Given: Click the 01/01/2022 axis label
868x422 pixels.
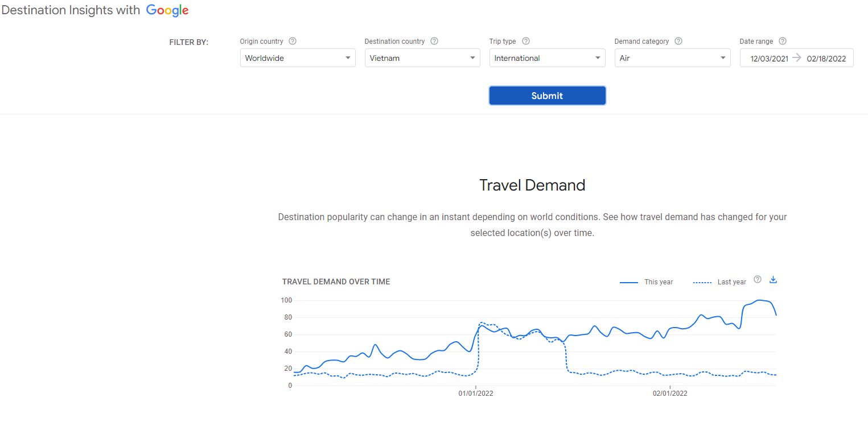Looking at the screenshot, I should point(476,394).
